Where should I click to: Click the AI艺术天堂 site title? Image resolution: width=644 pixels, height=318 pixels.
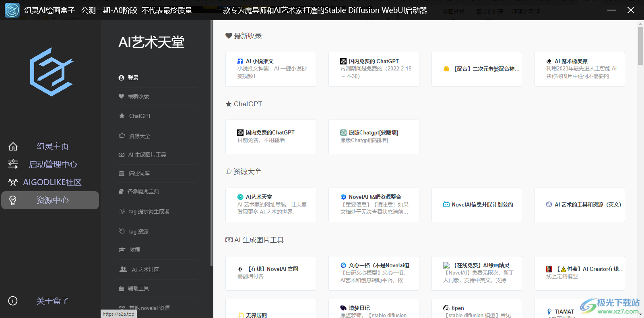click(151, 42)
